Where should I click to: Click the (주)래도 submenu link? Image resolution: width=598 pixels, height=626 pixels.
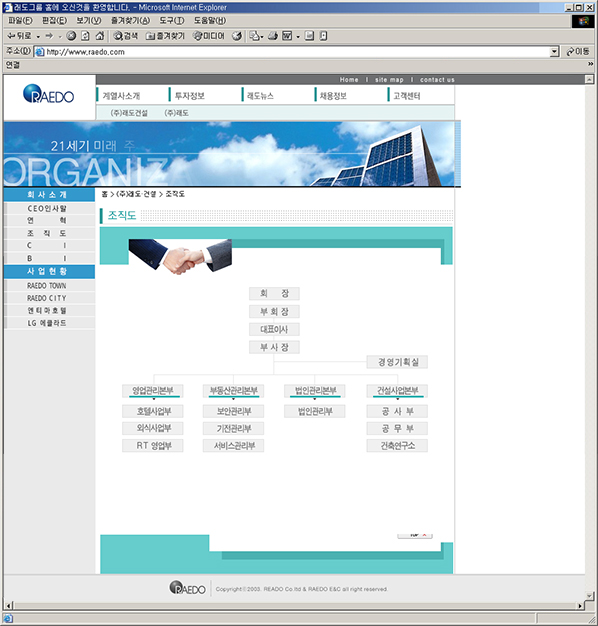point(176,113)
